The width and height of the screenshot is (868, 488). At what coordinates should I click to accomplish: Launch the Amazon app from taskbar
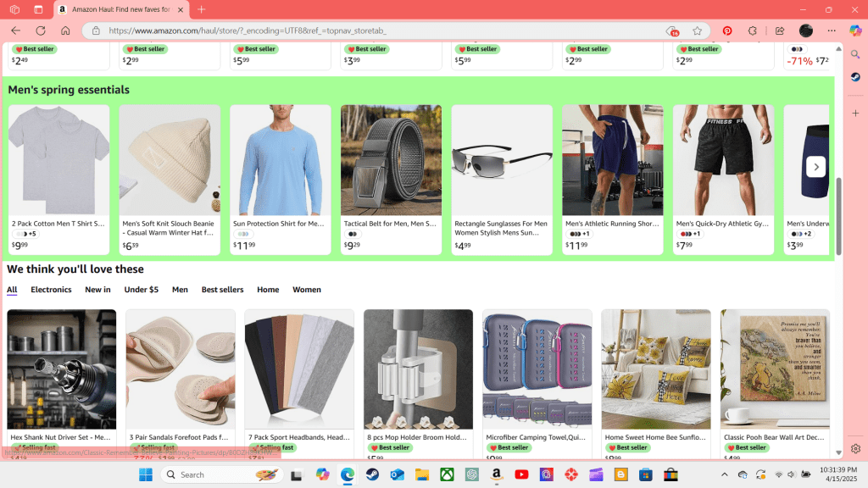(x=496, y=474)
